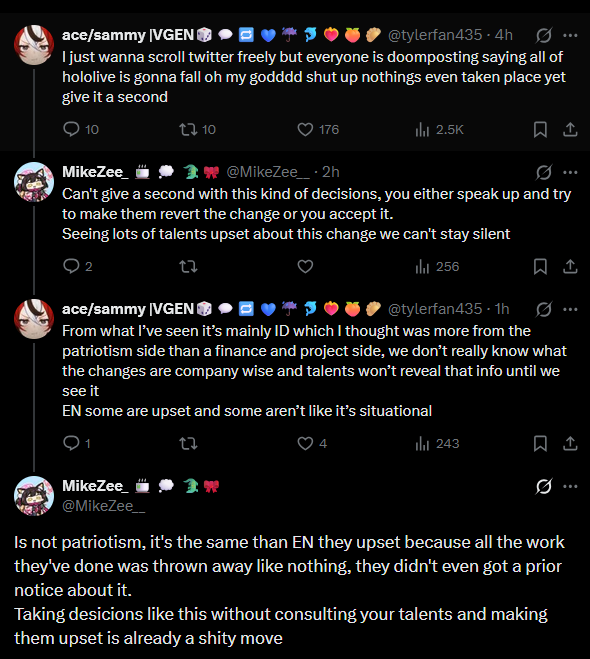The width and height of the screenshot is (590, 659).
Task: Repost the ace/sammy 1h reply
Action: coord(188,443)
